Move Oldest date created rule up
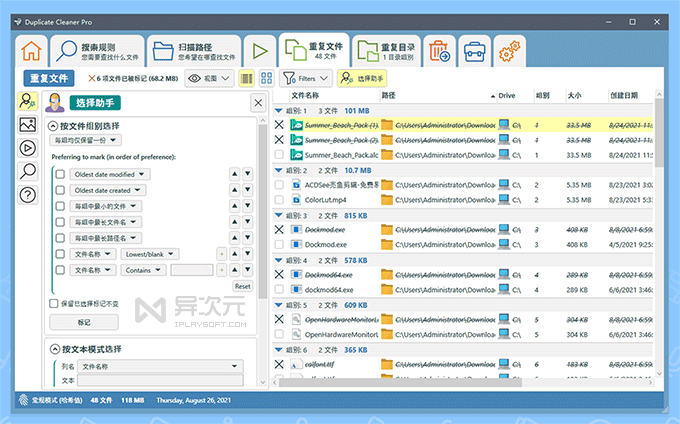The image size is (680, 424). point(235,190)
